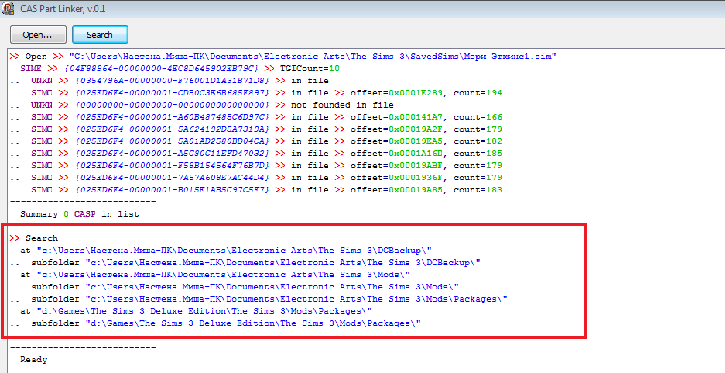Select the SIME line with TGICount=10
This screenshot has width=725, height=373.
coord(180,68)
